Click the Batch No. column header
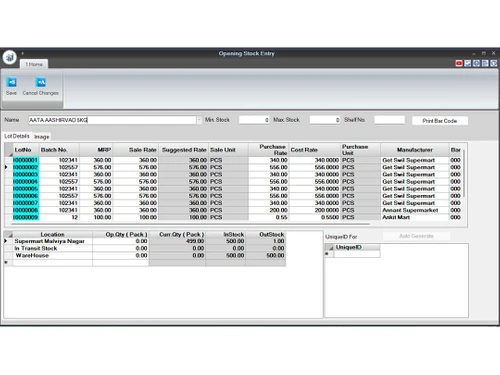 tap(59, 150)
